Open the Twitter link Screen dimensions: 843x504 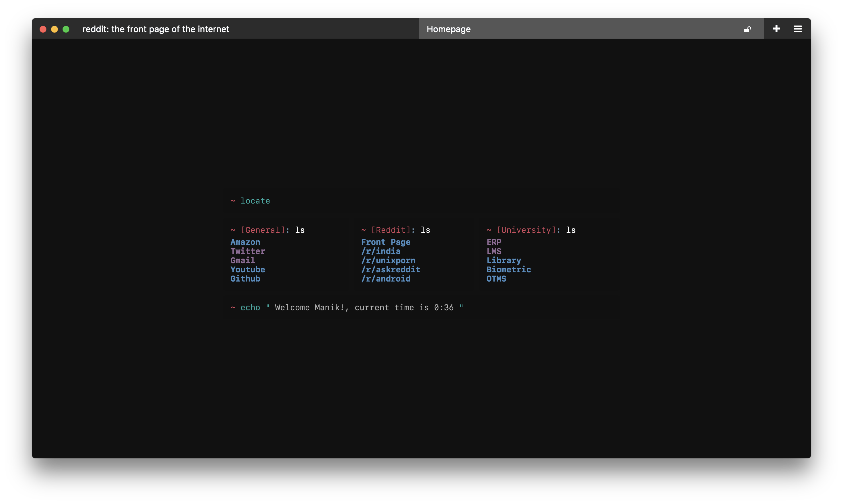pos(248,251)
